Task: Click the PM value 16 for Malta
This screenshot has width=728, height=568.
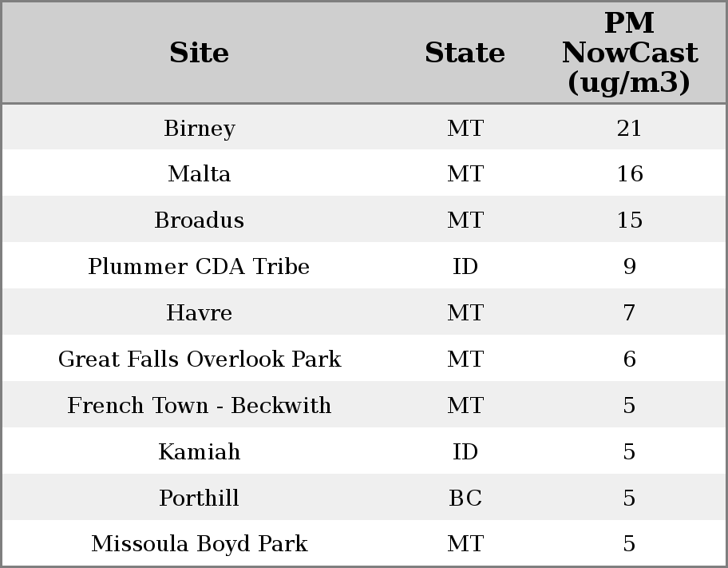Action: coord(629,174)
